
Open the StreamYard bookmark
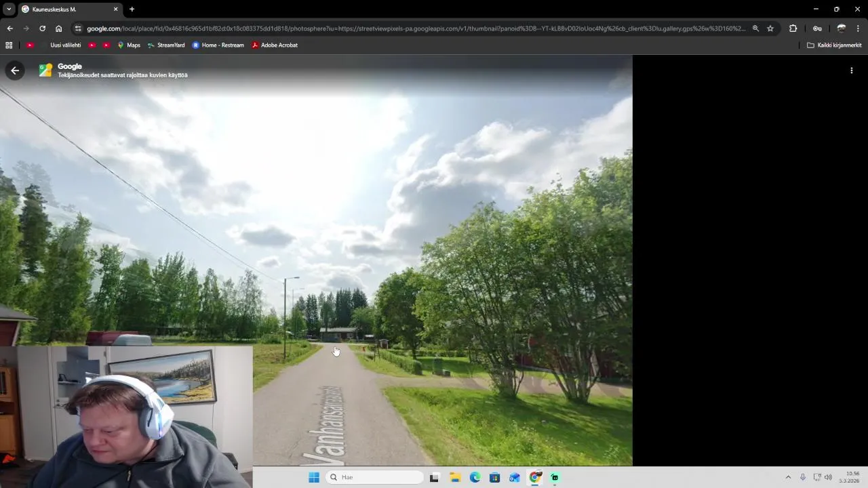(166, 45)
